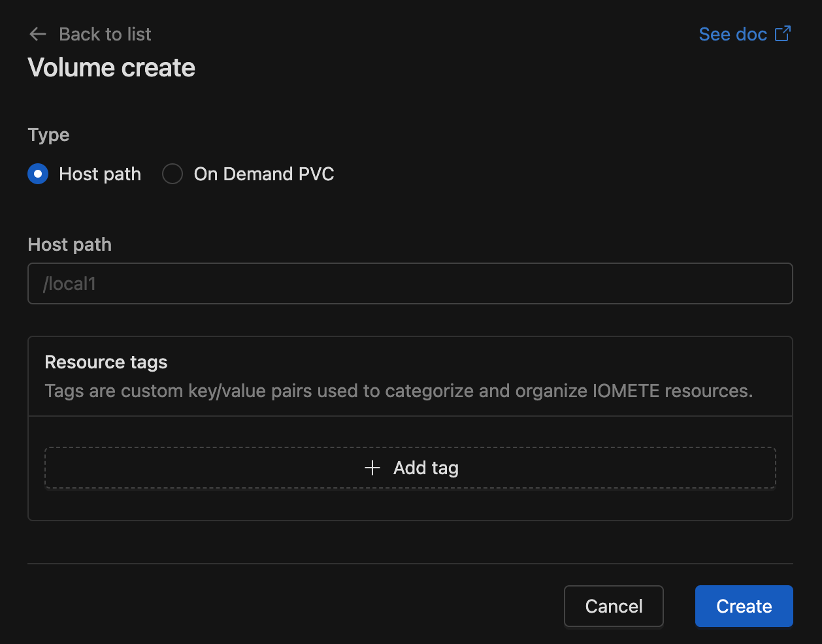Viewport: 822px width, 644px height.
Task: Click the plus icon in Add tag
Action: (x=372, y=468)
